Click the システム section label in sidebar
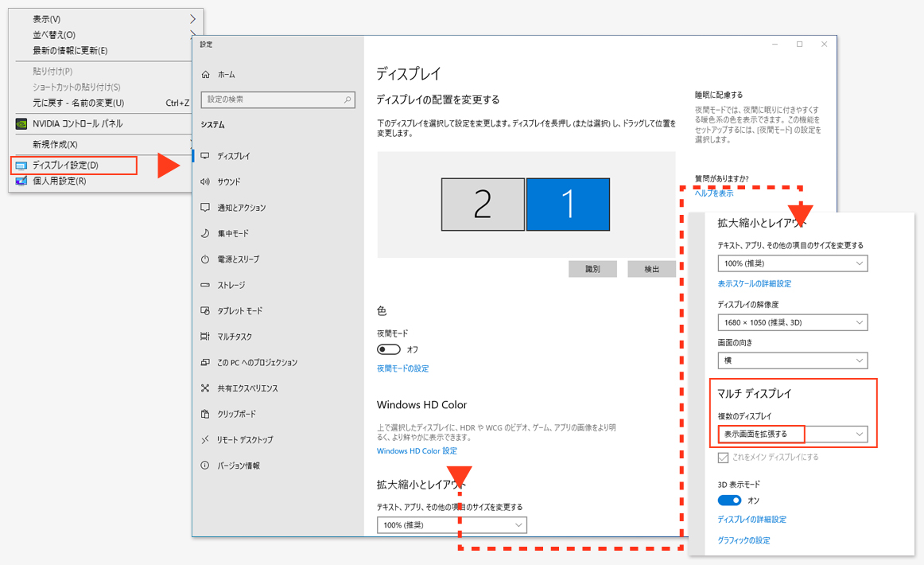This screenshot has height=565, width=924. coord(213,125)
